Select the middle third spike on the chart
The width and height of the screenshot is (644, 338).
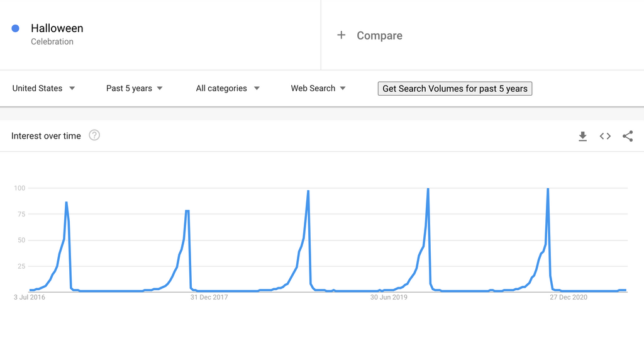[308, 191]
